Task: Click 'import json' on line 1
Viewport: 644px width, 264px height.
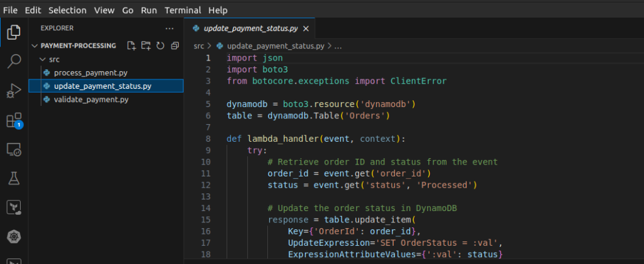Action: [x=255, y=57]
